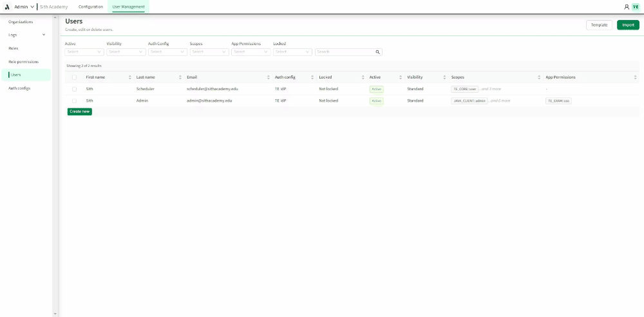Click the sidebar scrollbar down arrow

pyautogui.click(x=55, y=314)
